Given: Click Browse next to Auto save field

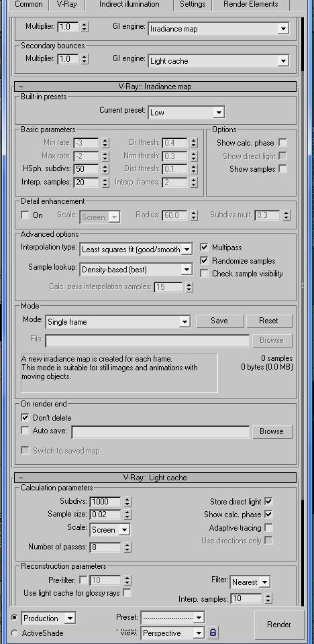Looking at the screenshot, I should (x=272, y=431).
